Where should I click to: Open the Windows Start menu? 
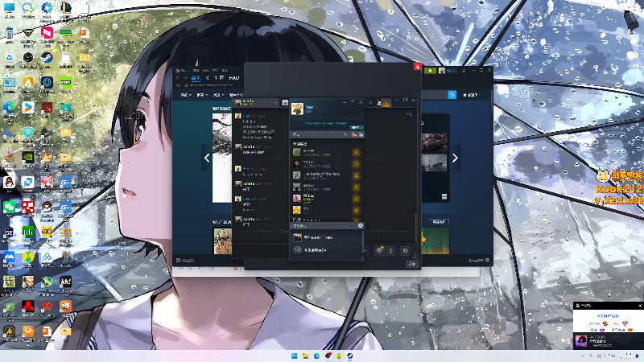(x=294, y=356)
